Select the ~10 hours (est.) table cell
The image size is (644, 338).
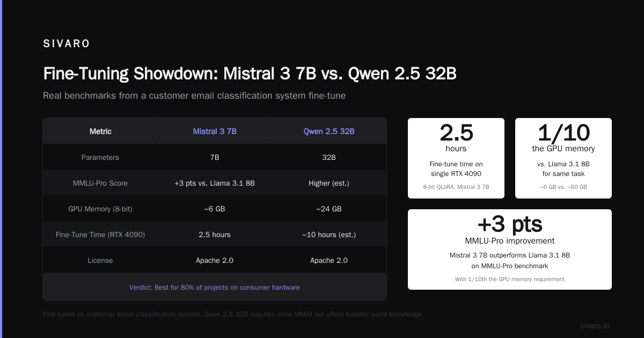tap(329, 234)
